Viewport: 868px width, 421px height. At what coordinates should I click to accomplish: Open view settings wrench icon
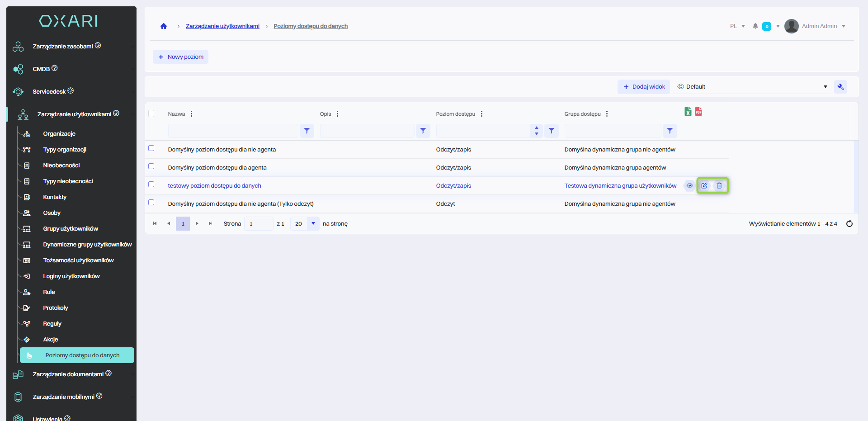tap(840, 87)
